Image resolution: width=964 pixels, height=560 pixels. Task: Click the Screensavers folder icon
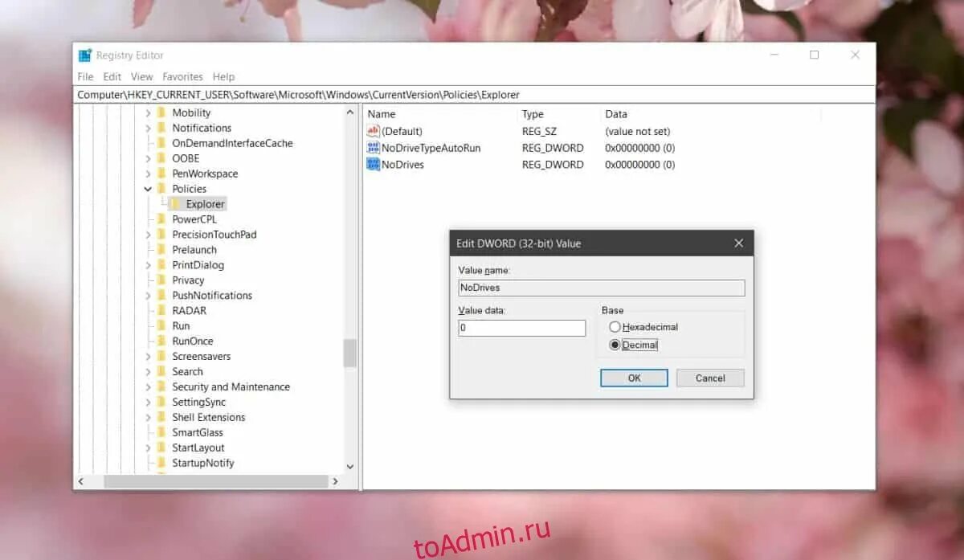pyautogui.click(x=161, y=356)
